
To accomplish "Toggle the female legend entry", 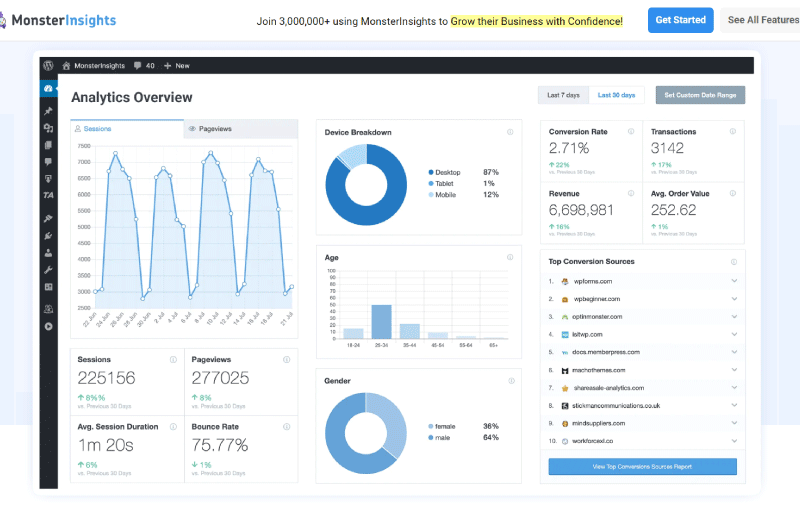I will 442,426.
